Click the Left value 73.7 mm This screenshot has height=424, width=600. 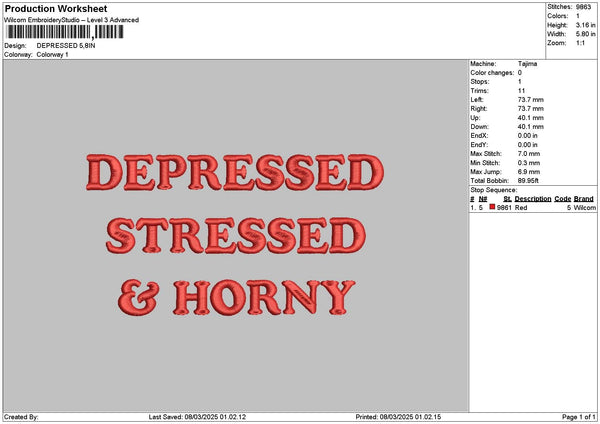(530, 99)
